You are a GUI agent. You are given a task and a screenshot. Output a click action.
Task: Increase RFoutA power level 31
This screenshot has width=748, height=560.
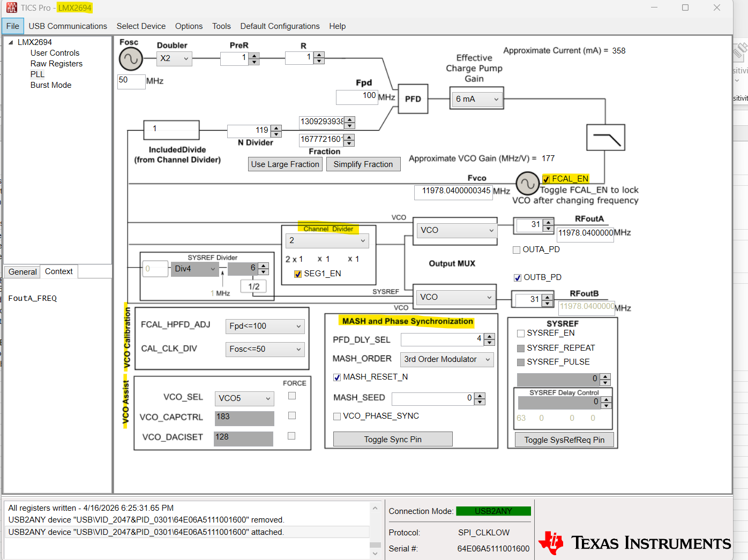click(x=548, y=222)
